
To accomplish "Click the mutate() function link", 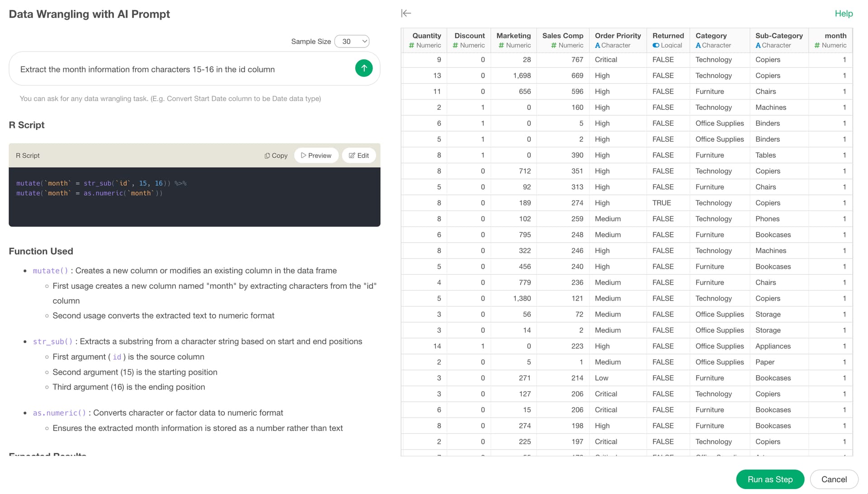I will [x=50, y=271].
